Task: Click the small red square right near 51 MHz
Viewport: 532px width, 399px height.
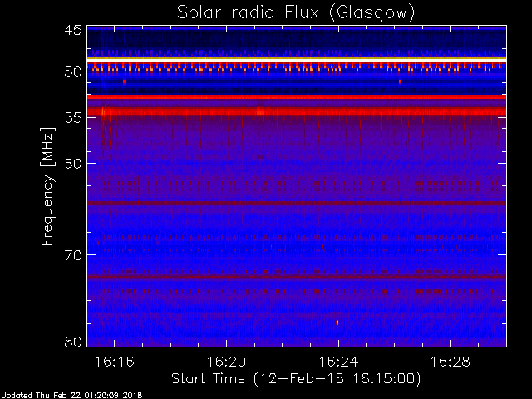Action: 401,81
